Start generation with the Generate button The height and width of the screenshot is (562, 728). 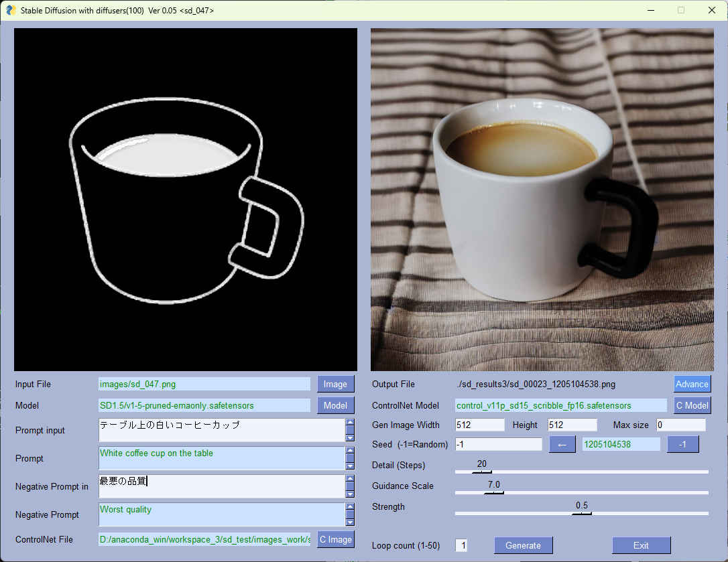click(x=523, y=545)
